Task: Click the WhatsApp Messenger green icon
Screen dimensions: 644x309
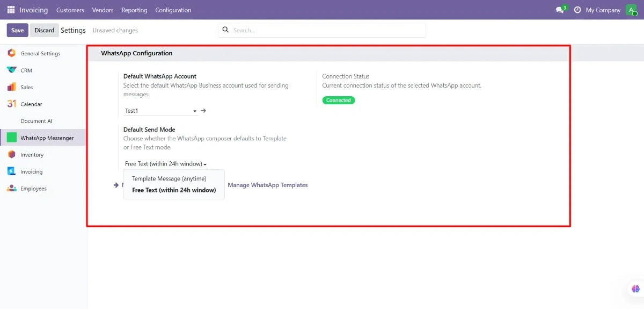Action: pyautogui.click(x=11, y=138)
